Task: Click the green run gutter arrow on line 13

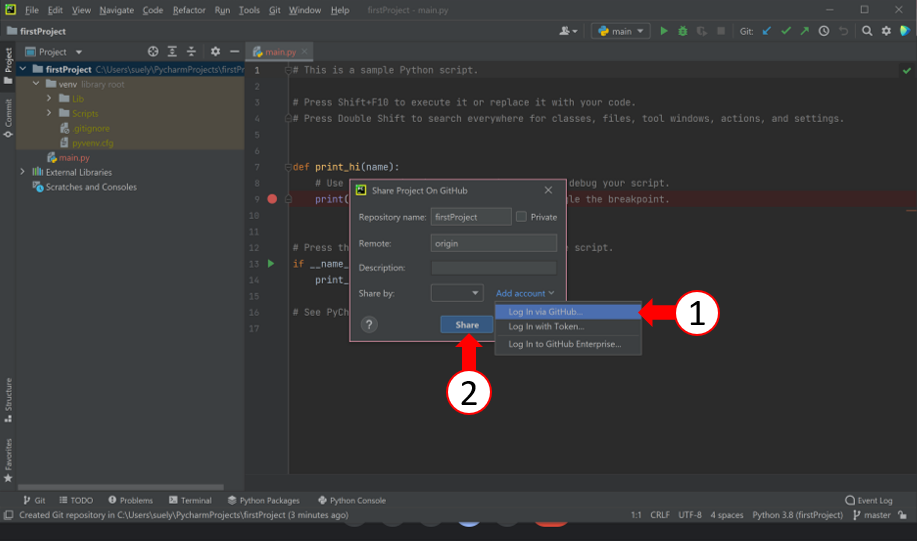Action: (271, 264)
